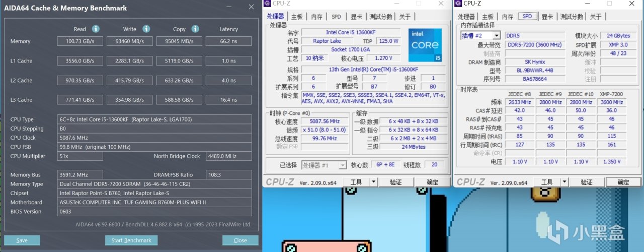Open SPD tab in the processor CPU-Z window
The height and width of the screenshot is (252, 644).
336,17
